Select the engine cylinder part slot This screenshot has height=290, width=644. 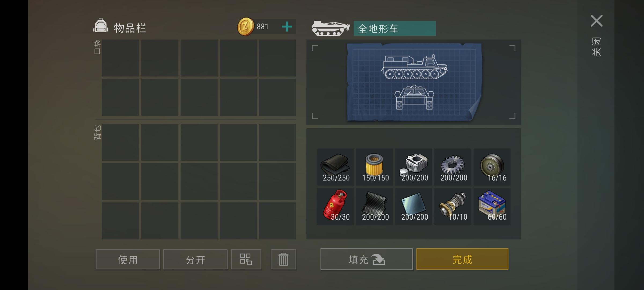[x=414, y=167]
